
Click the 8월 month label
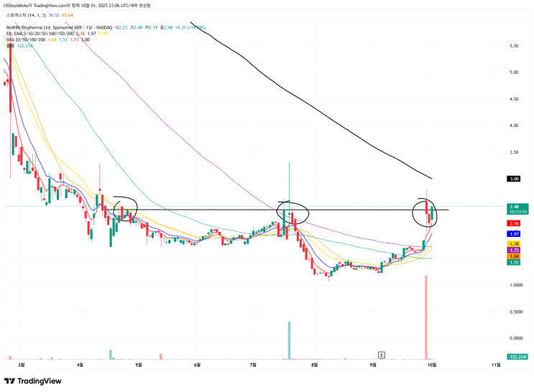(x=314, y=365)
